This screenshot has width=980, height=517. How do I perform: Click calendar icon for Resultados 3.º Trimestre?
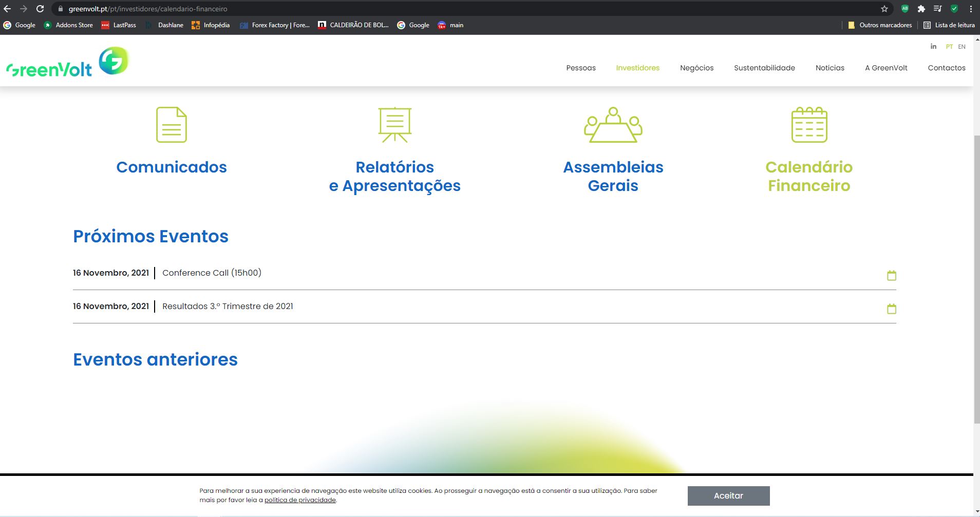[891, 309]
